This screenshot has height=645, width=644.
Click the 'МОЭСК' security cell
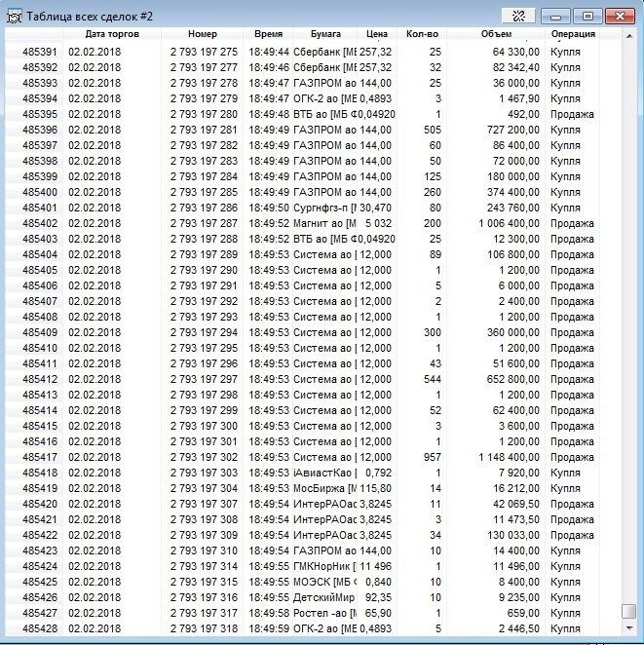click(x=324, y=583)
